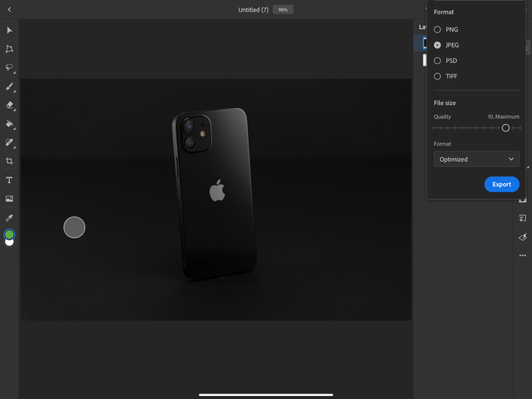
Task: Choose PNG export format
Action: (x=437, y=30)
